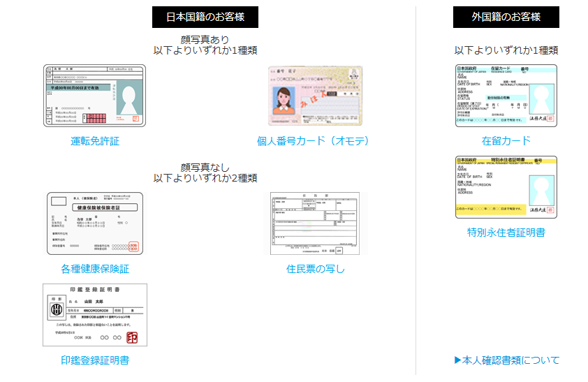This screenshot has height=382, width=588.
Task: Open the 在留カード link
Action: (506, 141)
